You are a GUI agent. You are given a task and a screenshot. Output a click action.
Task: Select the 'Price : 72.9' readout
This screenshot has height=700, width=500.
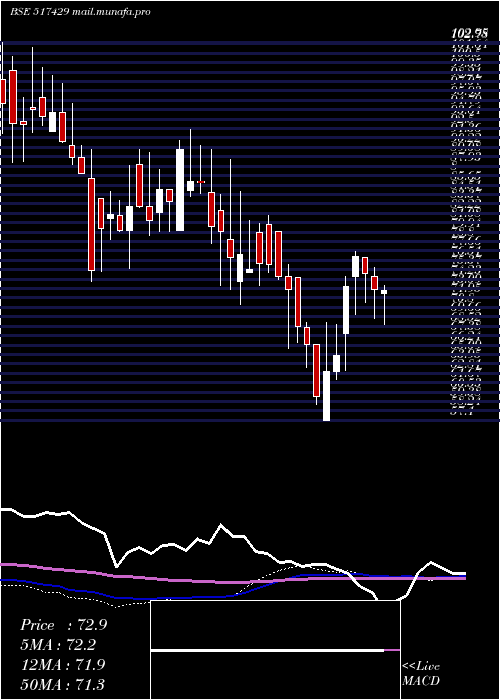pos(63,625)
